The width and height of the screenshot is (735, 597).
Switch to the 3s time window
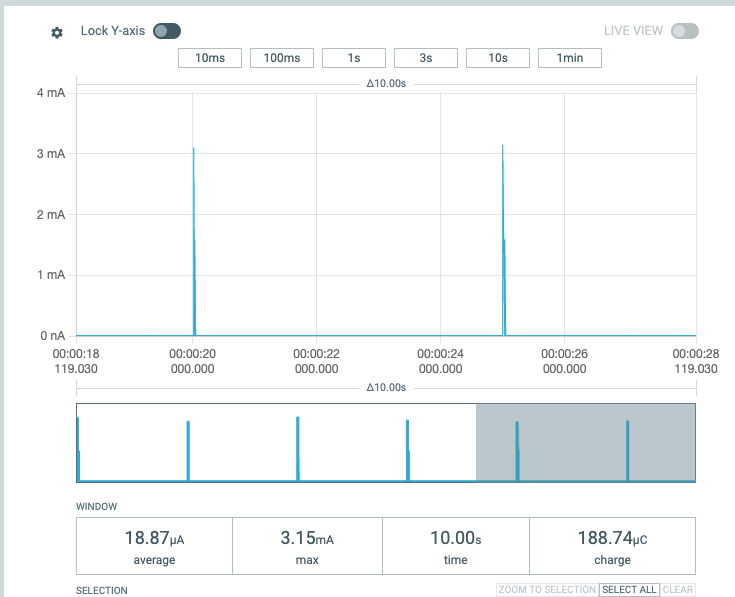click(425, 58)
